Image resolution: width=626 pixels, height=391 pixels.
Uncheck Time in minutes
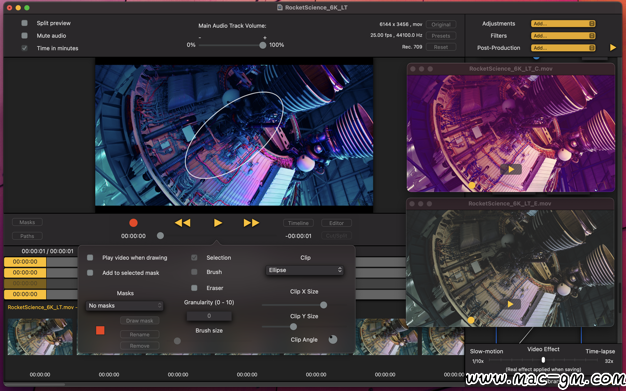25,48
